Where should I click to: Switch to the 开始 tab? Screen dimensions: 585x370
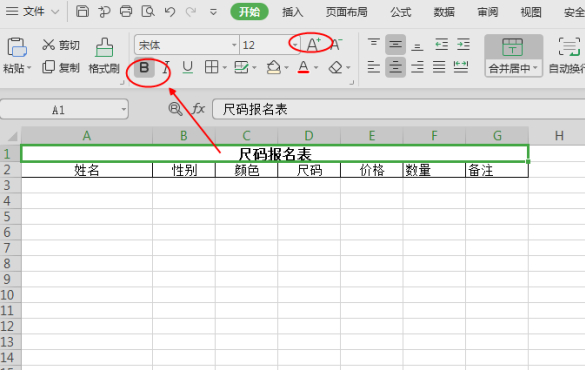click(x=249, y=12)
